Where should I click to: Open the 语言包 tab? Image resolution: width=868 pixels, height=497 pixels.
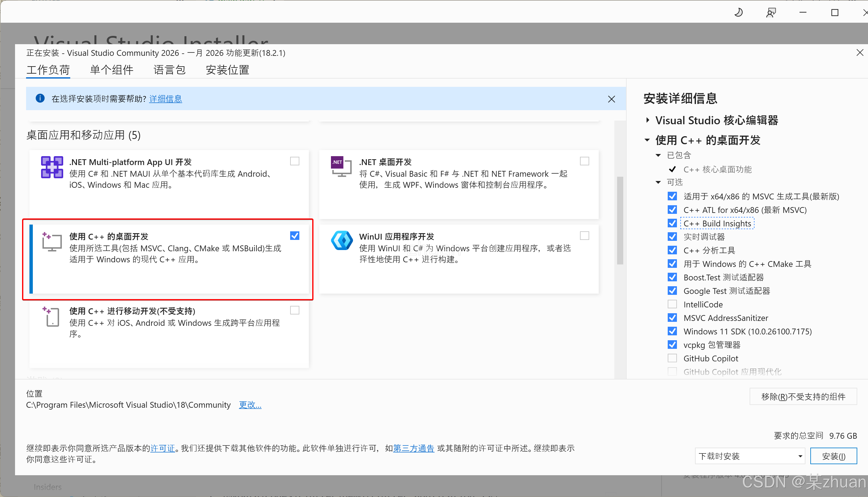169,70
